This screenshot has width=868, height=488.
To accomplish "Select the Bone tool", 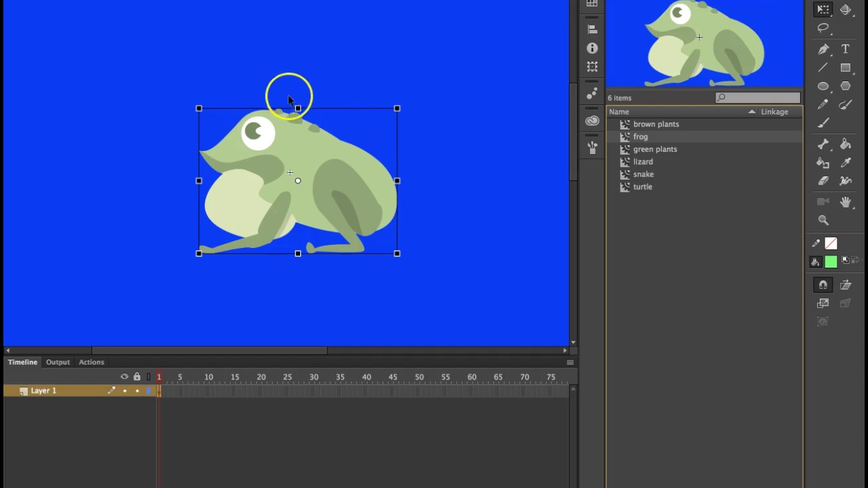I will click(x=823, y=144).
